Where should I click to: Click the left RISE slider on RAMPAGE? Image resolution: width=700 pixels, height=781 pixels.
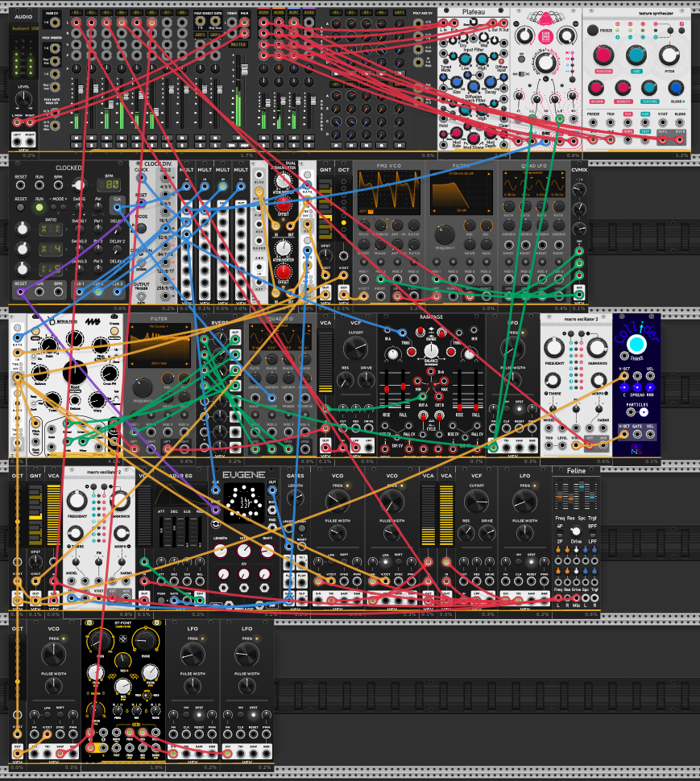(387, 389)
